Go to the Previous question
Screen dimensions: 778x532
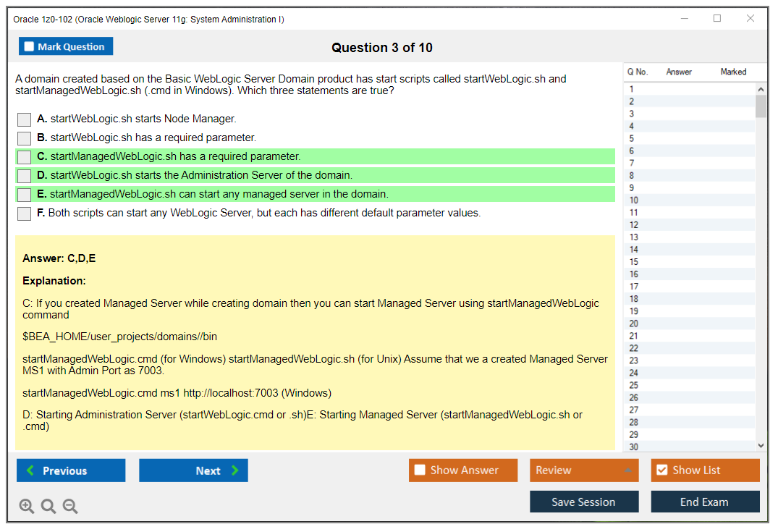[x=71, y=470]
